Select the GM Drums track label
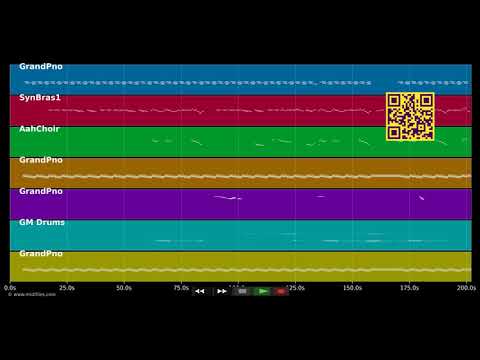 coord(42,222)
